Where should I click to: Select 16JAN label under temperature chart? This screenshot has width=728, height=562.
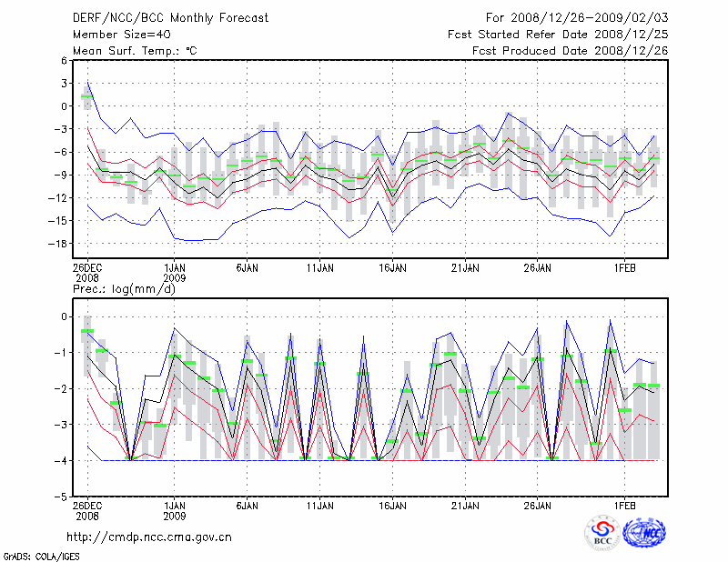coord(392,269)
